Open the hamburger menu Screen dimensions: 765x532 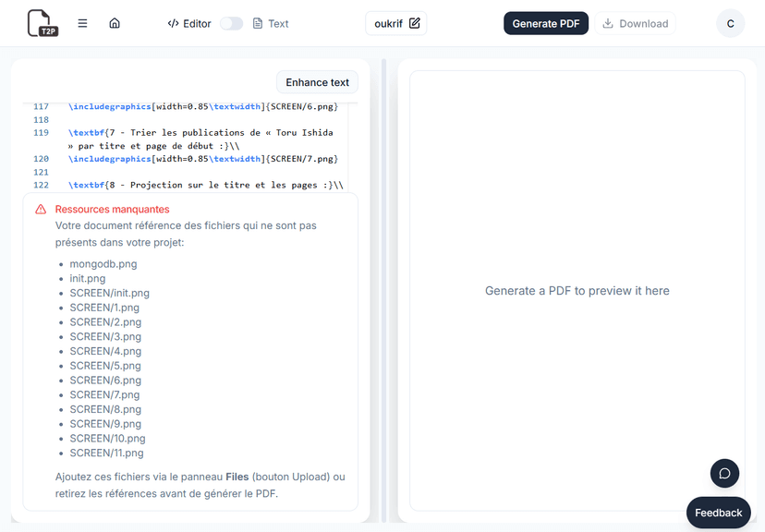pyautogui.click(x=83, y=23)
